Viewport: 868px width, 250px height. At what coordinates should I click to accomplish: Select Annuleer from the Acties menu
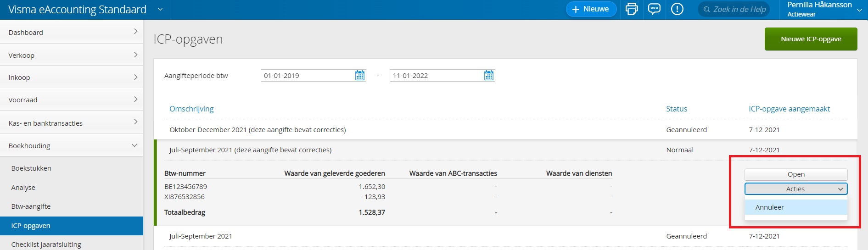770,207
